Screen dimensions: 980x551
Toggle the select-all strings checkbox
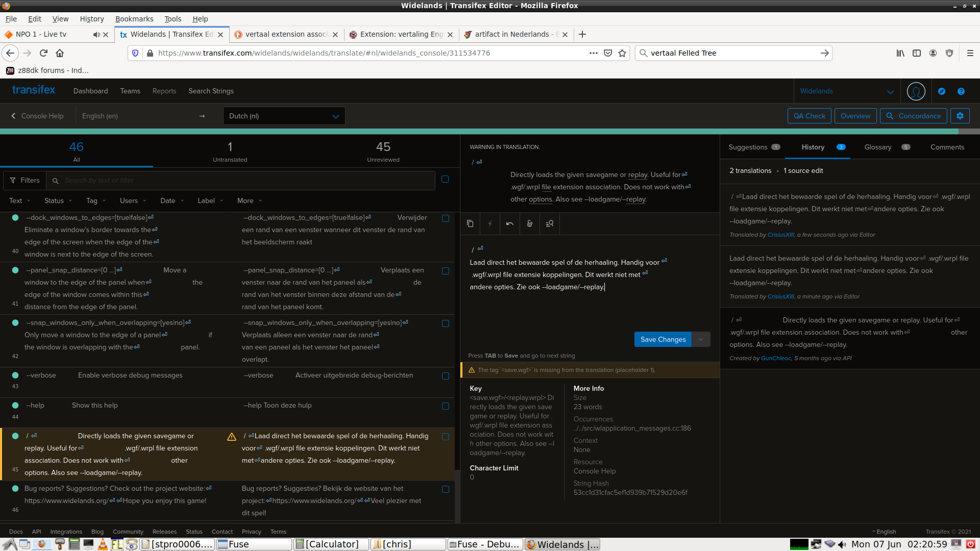[x=445, y=180]
